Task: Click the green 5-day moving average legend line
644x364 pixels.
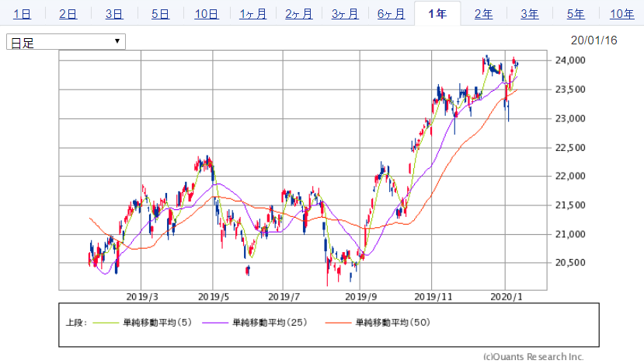Action: click(106, 323)
